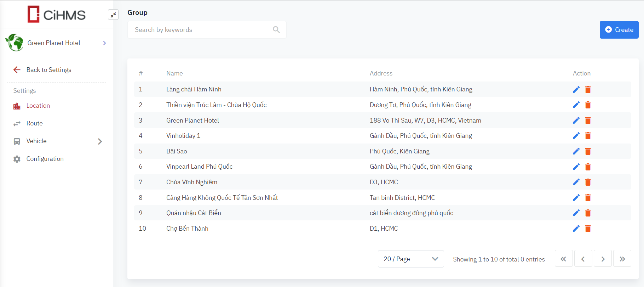Screen dimensions: 644x287
Task: Delete the Green Planet Hotel row
Action: tap(588, 120)
